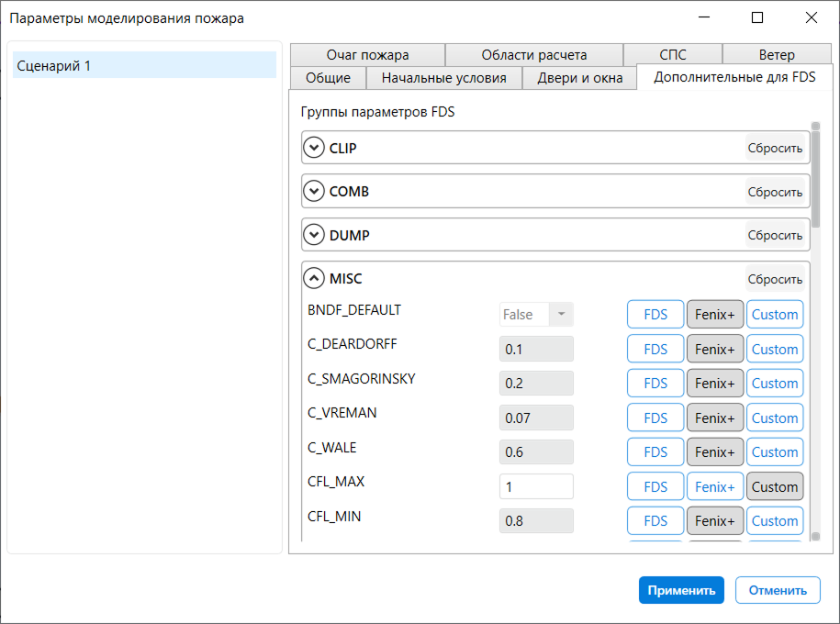Image resolution: width=840 pixels, height=624 pixels.
Task: Click the CFL_MAX value input field
Action: (536, 487)
